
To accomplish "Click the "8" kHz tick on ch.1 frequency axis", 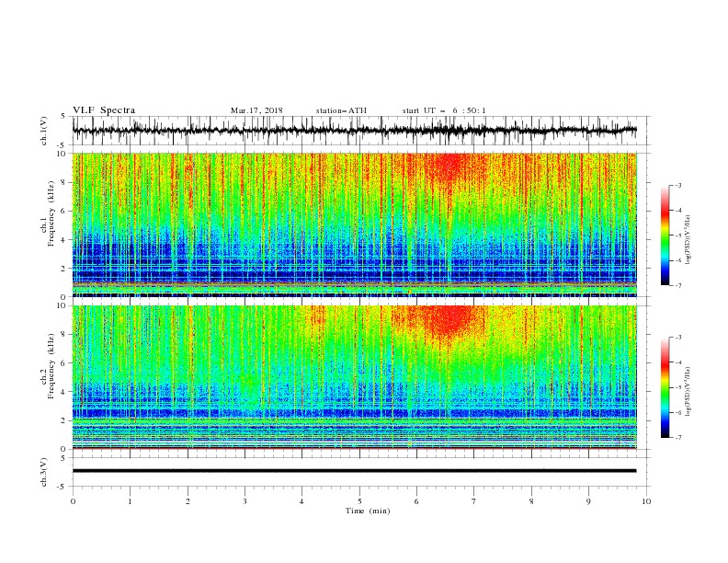I will [64, 182].
